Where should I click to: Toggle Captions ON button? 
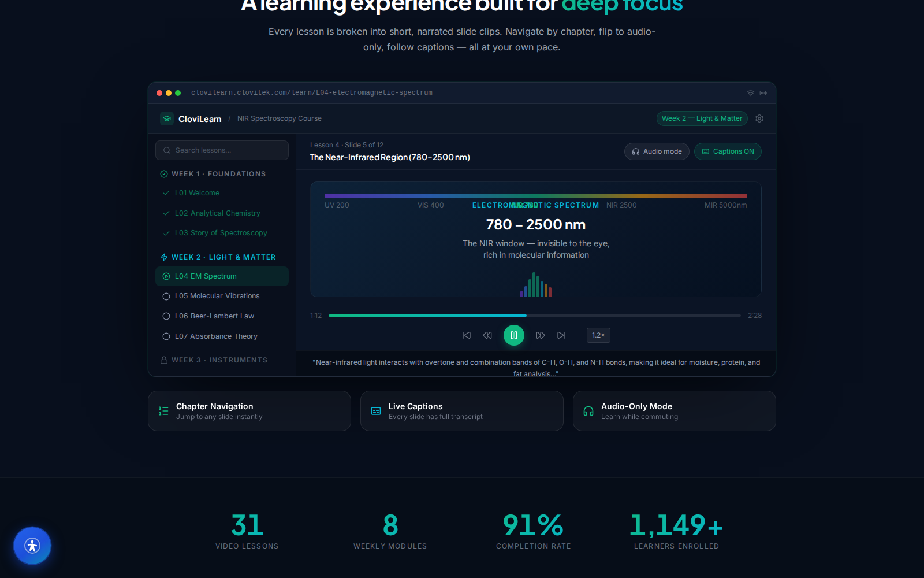coord(728,151)
